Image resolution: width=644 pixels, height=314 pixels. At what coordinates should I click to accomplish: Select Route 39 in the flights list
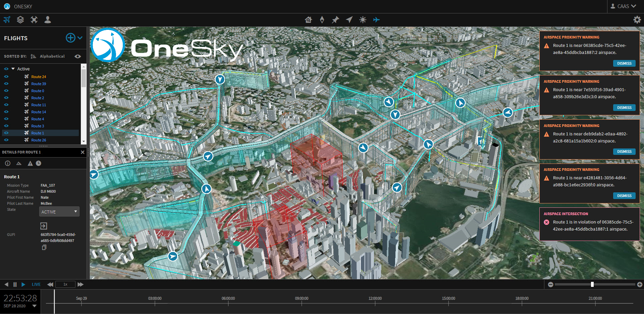[39, 84]
